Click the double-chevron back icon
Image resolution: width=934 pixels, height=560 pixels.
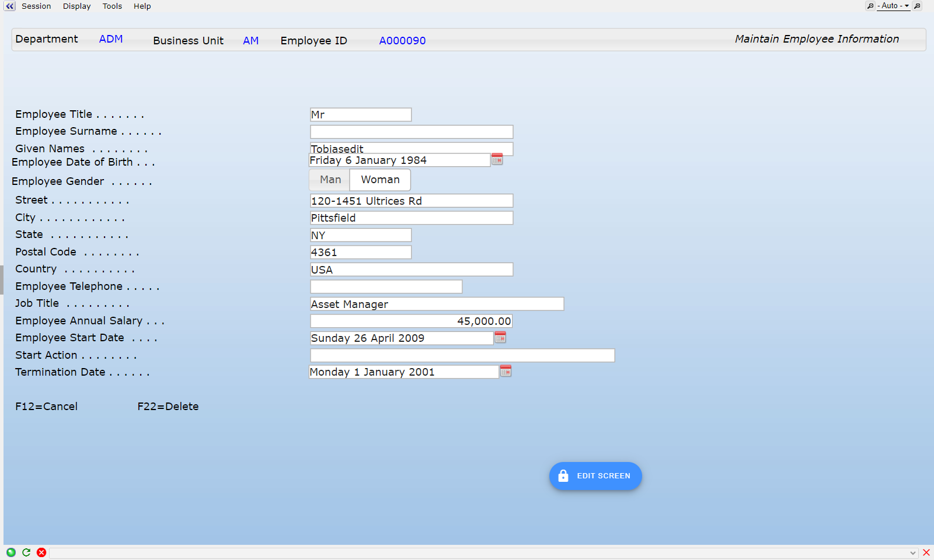pos(9,6)
